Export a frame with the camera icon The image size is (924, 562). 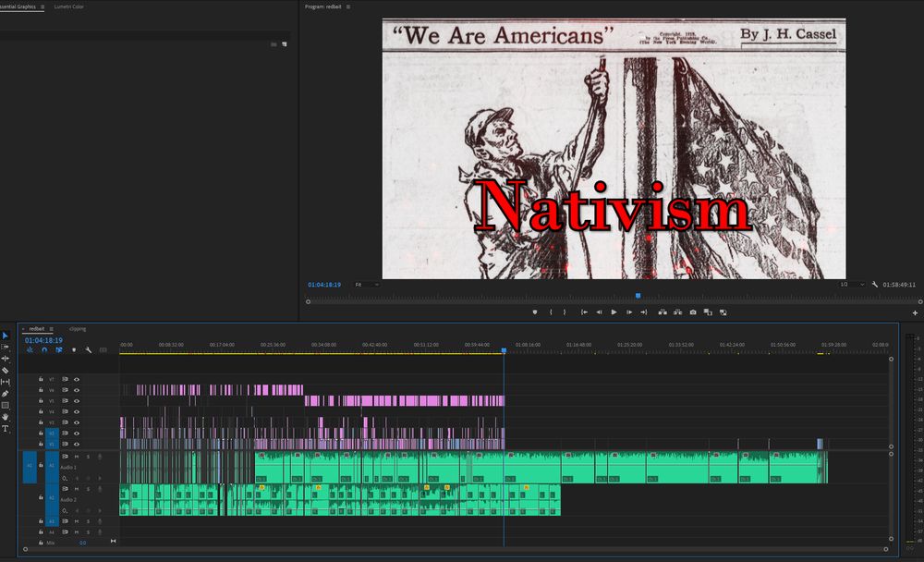pyautogui.click(x=693, y=312)
